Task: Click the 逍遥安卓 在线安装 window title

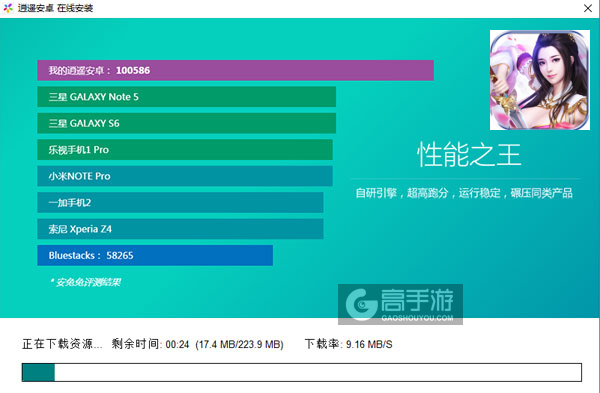Action: 55,8
